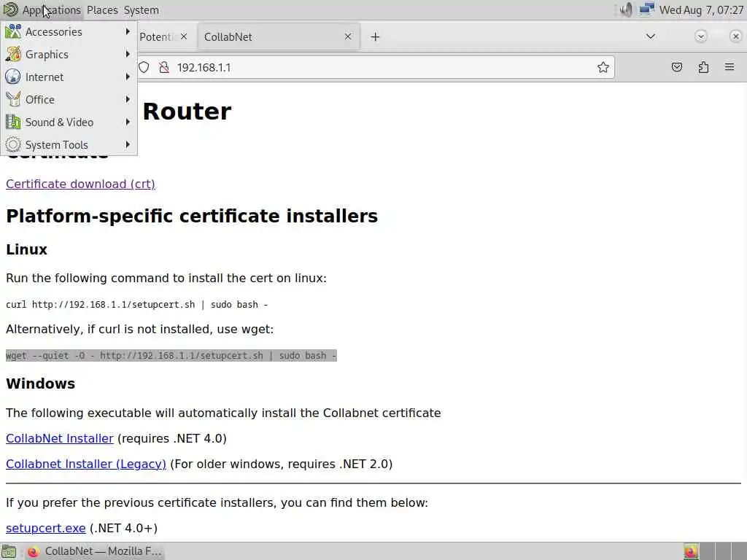
Task: Open the list all tabs dropdown
Action: [x=650, y=36]
